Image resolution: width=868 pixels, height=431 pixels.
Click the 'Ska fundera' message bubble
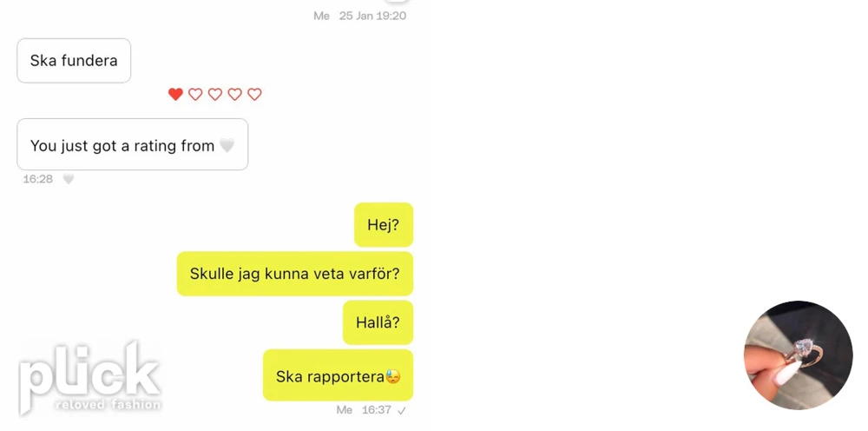[74, 60]
